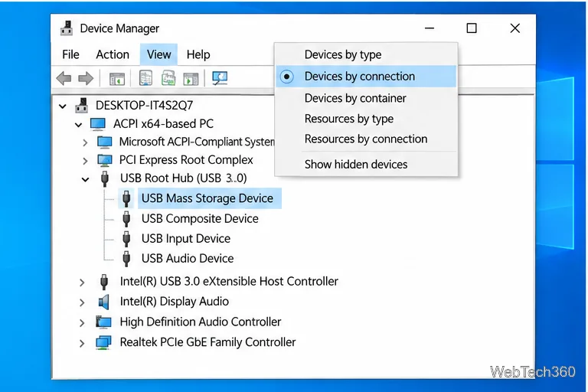This screenshot has height=392, width=588.
Task: Select the High Definition Audio Controller label
Action: [x=201, y=322]
